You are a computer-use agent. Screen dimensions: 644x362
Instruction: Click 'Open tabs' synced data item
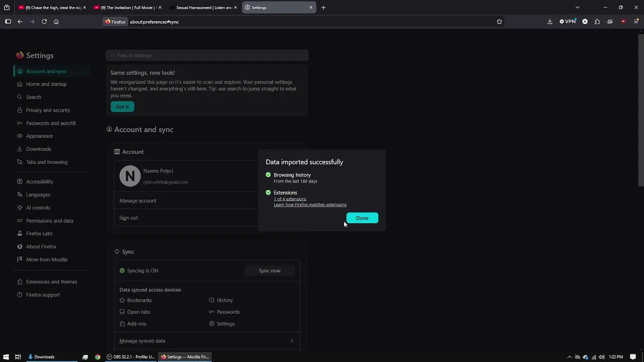click(x=138, y=312)
